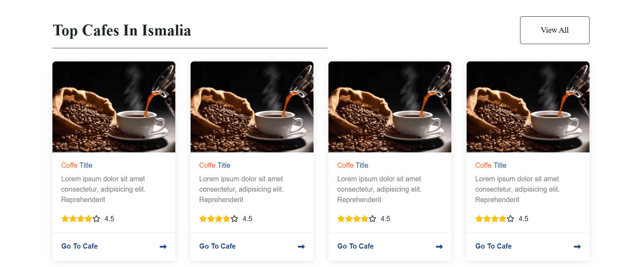644x267 pixels.
Task: Click the arrow icon in the fourth cafe card
Action: click(577, 247)
